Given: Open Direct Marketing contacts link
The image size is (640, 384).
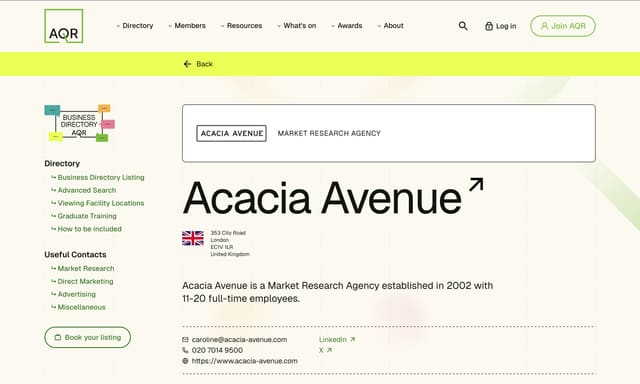Looking at the screenshot, I should [85, 281].
